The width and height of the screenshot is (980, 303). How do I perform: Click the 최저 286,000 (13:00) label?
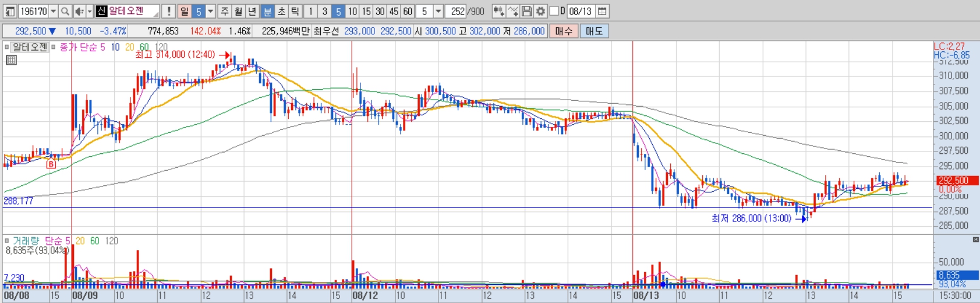click(751, 219)
